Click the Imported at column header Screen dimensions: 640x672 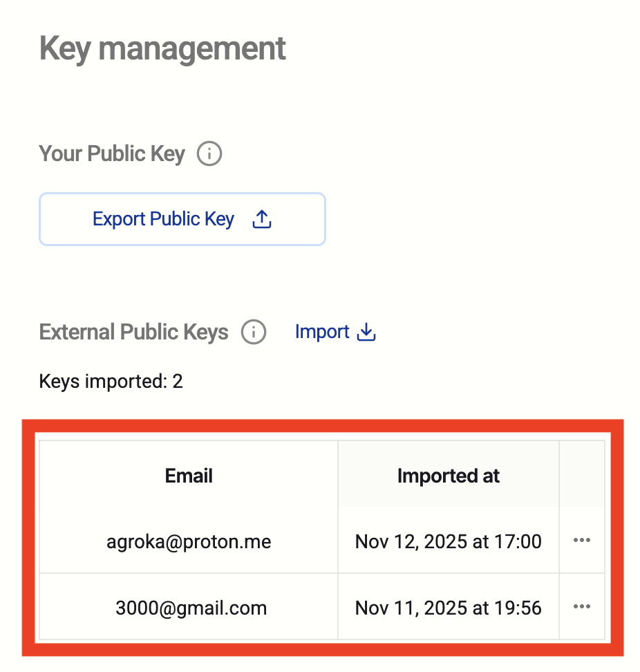point(449,476)
